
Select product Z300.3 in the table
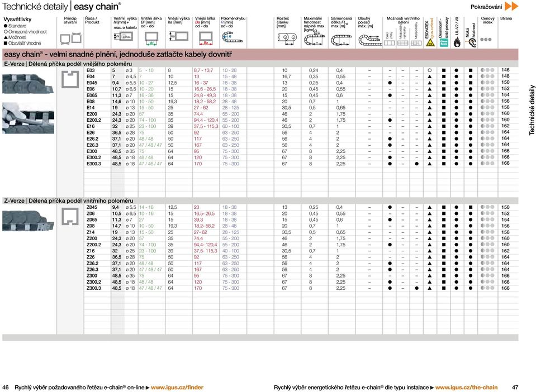point(94,288)
